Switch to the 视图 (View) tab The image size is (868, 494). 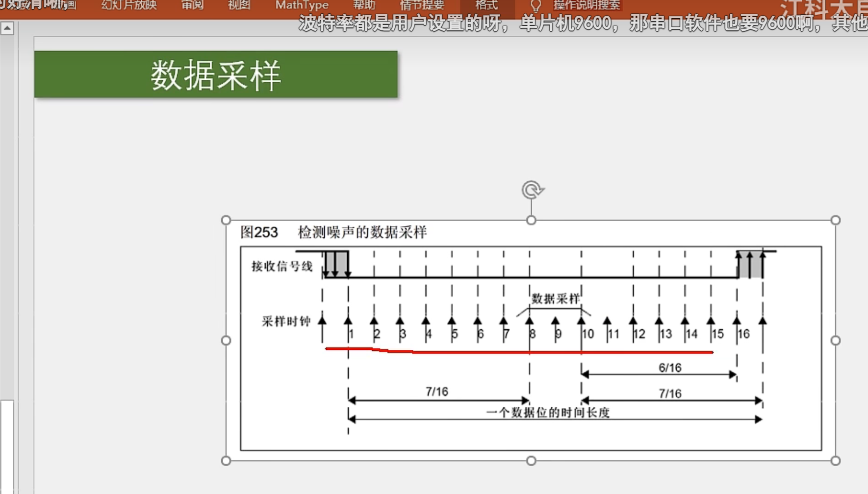point(238,6)
